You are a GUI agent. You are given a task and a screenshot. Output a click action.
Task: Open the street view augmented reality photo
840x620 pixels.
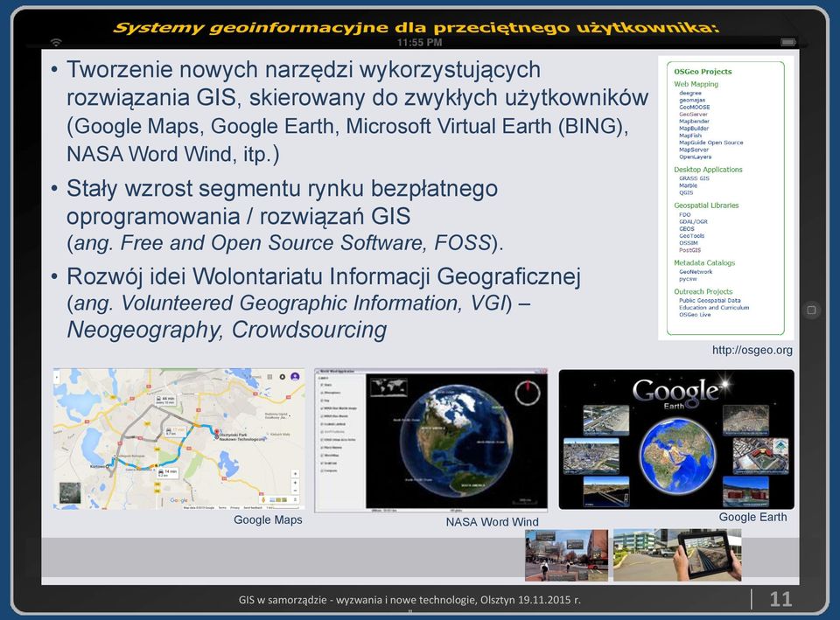coord(566,555)
